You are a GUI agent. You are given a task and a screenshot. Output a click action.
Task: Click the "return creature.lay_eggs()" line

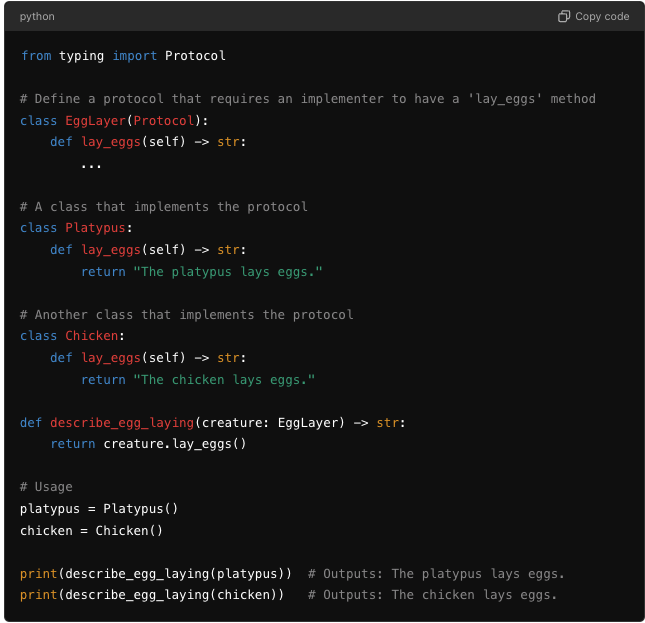pyautogui.click(x=148, y=444)
